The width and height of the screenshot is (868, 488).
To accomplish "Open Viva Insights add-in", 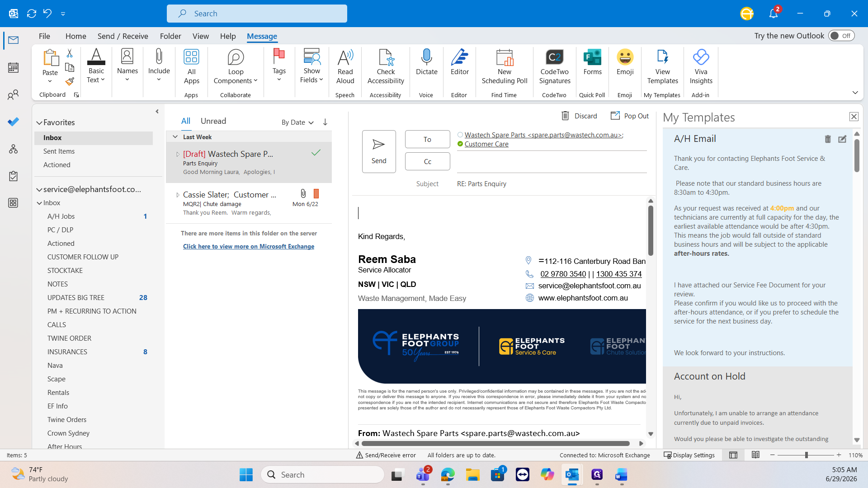I will point(701,66).
